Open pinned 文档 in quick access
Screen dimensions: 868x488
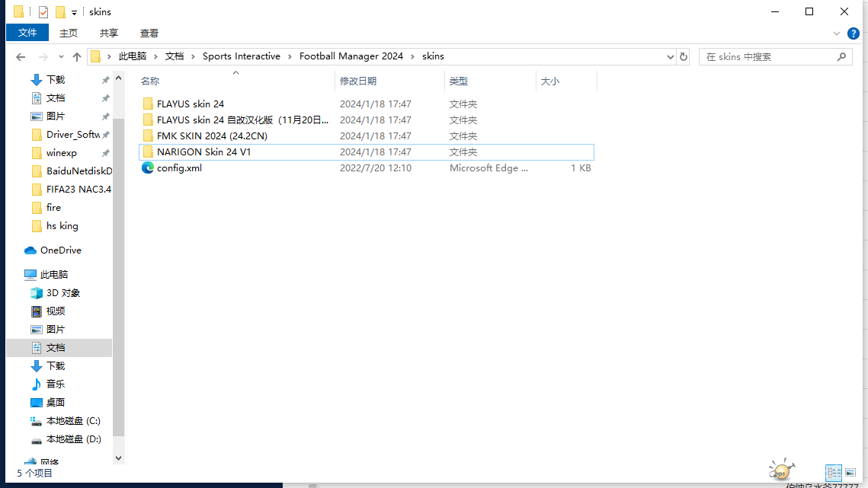[x=56, y=98]
